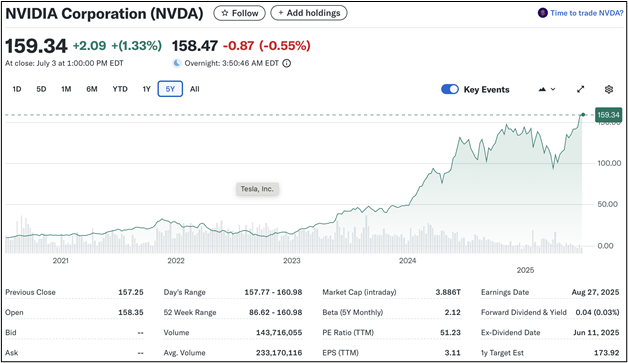Click the Ex-Dividend Date value Jun 11, 2025
Image resolution: width=628 pixels, height=363 pixels.
pyautogui.click(x=596, y=333)
